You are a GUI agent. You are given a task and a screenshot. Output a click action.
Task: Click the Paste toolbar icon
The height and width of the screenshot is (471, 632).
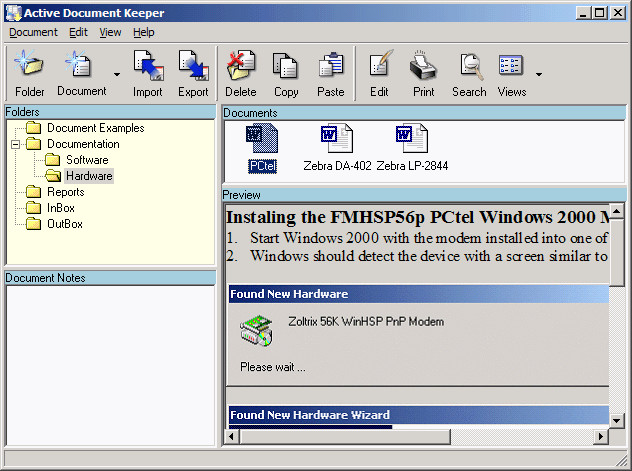click(x=331, y=73)
